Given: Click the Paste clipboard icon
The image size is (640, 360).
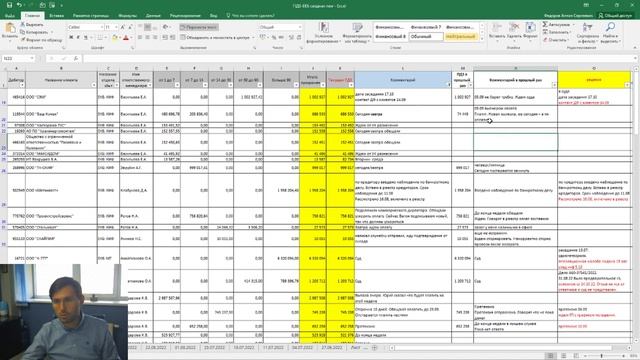Looking at the screenshot, I should [x=10, y=29].
